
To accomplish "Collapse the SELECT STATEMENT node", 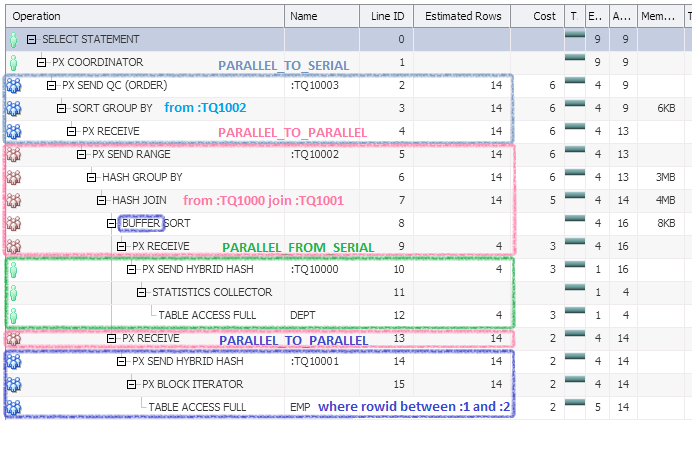I will tap(32, 40).
